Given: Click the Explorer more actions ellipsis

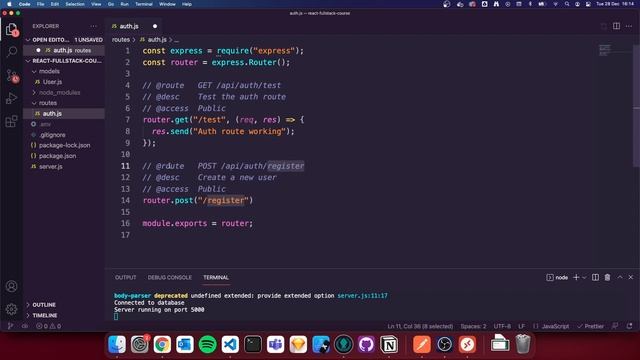Looking at the screenshot, I should 94,26.
